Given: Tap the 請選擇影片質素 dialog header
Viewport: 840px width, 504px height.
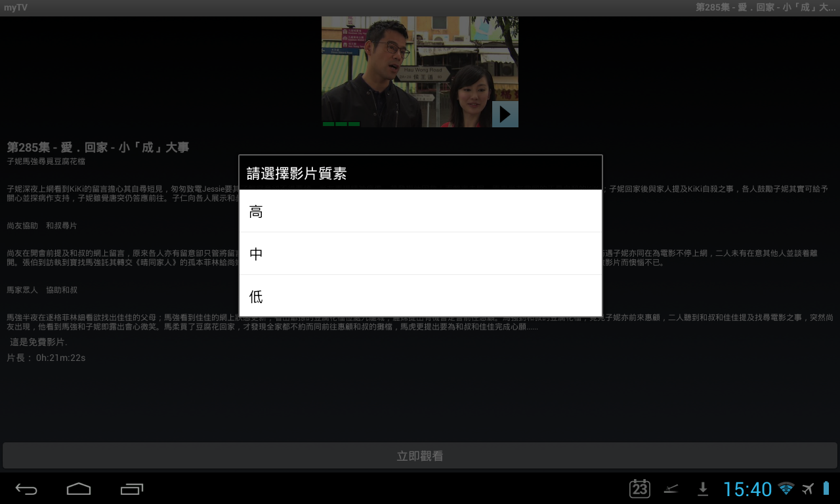Looking at the screenshot, I should [x=420, y=173].
